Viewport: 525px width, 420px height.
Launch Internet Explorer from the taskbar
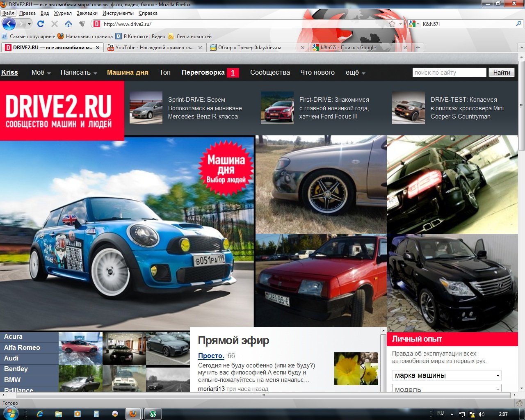tap(40, 414)
